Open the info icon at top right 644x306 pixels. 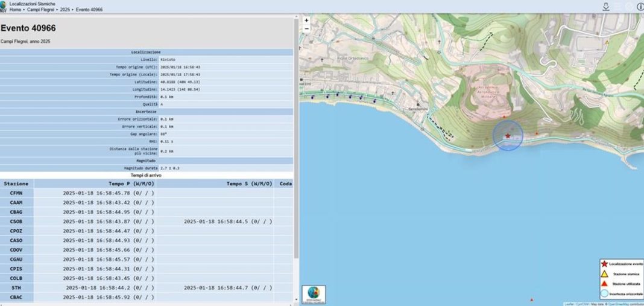tap(640, 7)
